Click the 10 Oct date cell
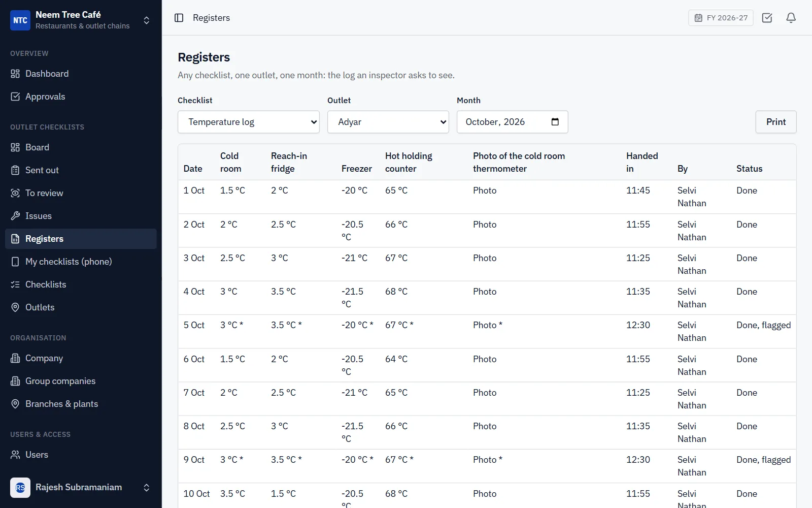The image size is (812, 508). 196,494
